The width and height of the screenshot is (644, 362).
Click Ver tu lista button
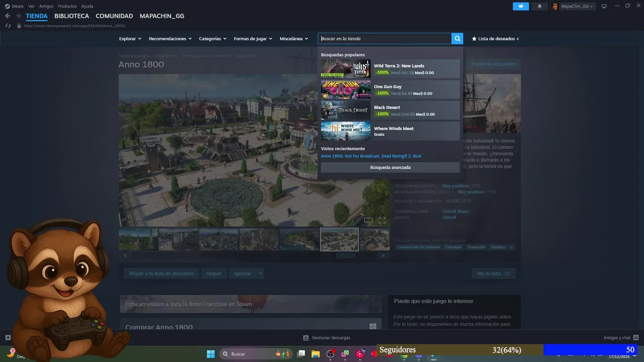[x=494, y=274]
